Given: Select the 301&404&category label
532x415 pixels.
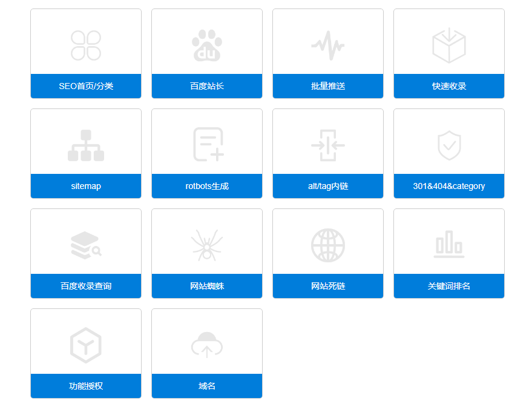Looking at the screenshot, I should point(449,186).
